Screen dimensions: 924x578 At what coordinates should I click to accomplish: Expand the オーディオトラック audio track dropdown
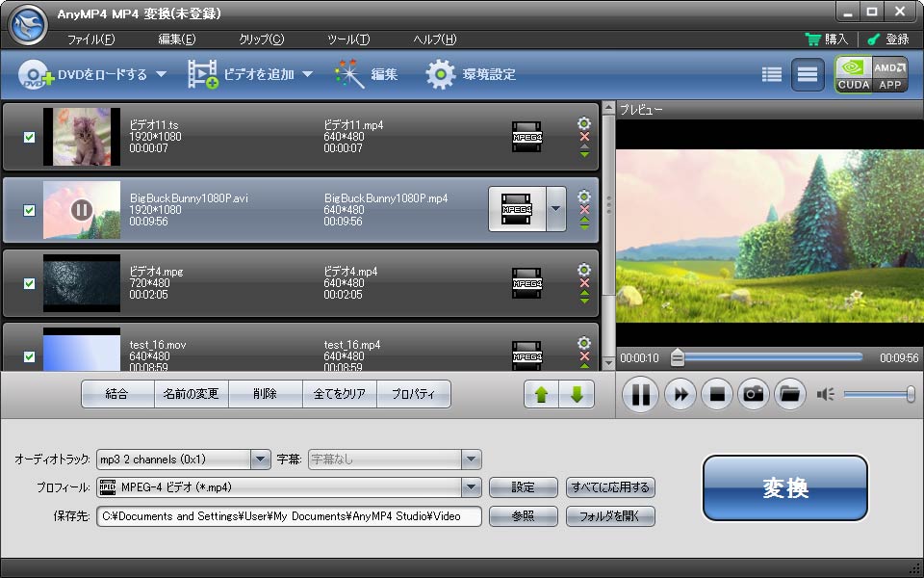(260, 459)
